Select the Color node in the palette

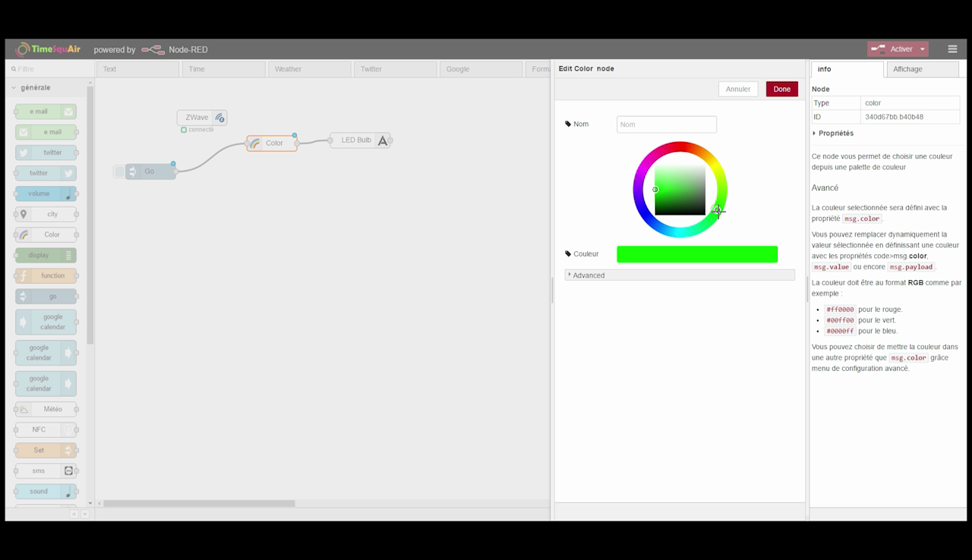(x=46, y=234)
